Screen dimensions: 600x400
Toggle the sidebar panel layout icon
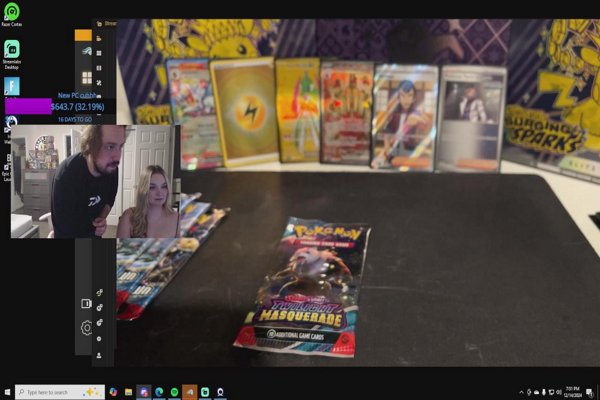[86, 304]
